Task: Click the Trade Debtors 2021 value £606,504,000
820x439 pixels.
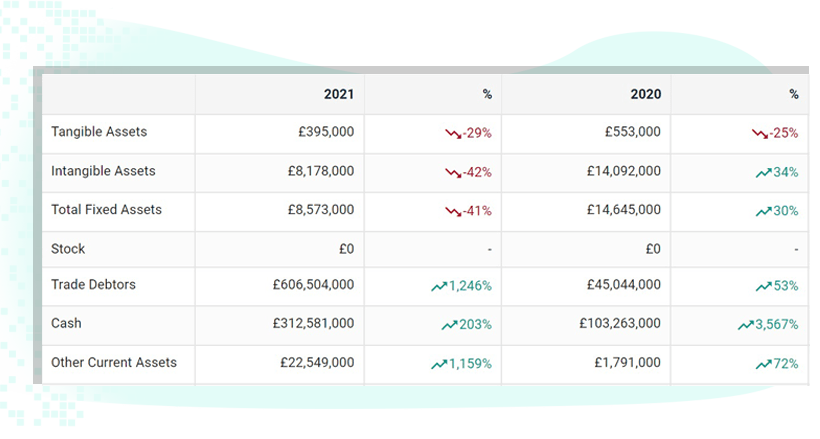Action: coord(313,285)
